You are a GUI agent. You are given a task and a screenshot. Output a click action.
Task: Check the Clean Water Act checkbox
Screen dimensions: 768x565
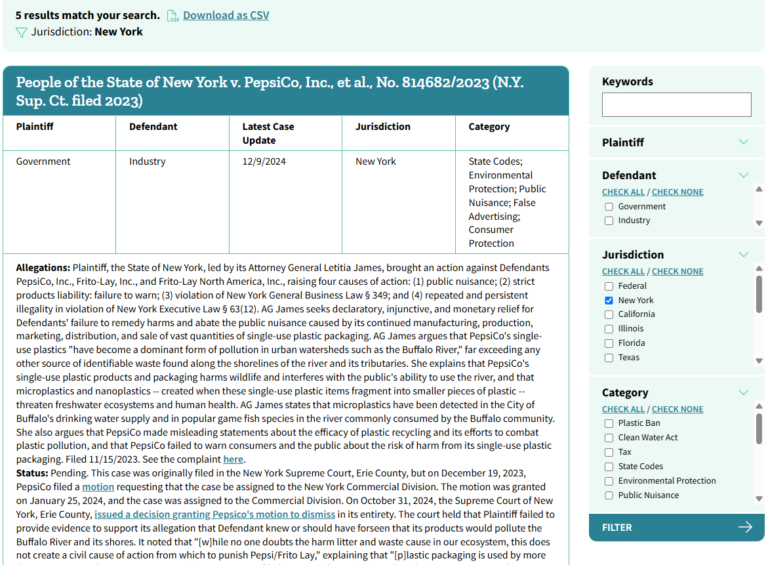point(609,438)
